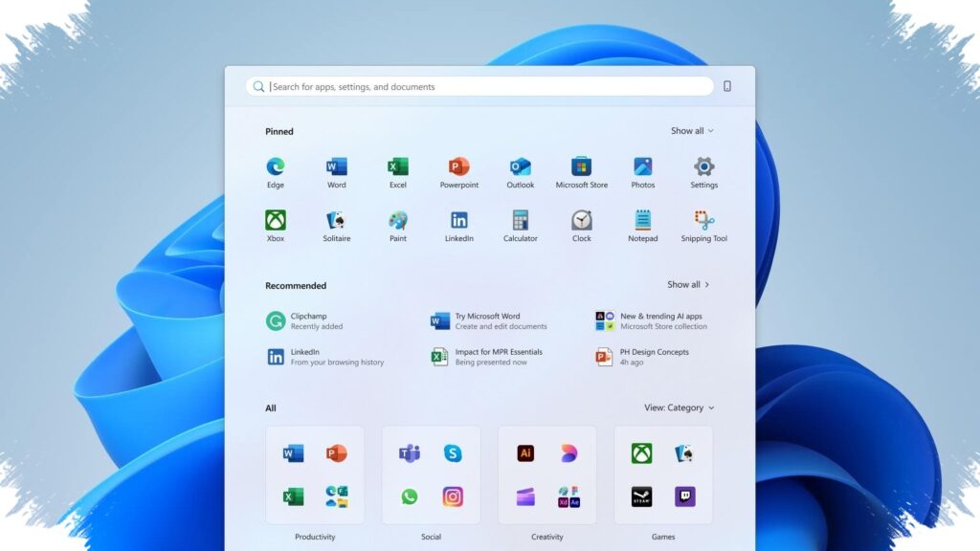Open the Clipchamp video app in Creativity
Viewport: 980px width, 551px height.
[525, 496]
